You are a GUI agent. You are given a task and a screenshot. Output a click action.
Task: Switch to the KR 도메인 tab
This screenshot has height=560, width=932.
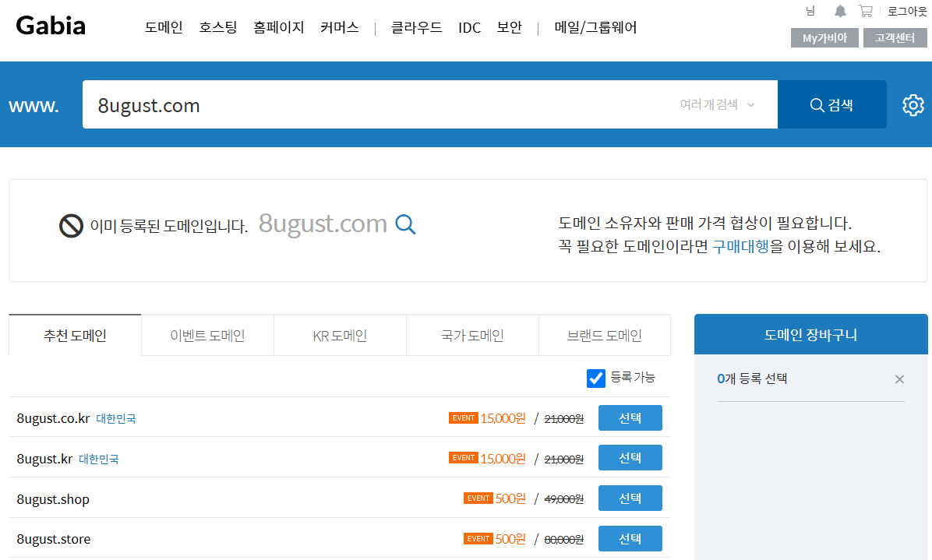tap(340, 336)
